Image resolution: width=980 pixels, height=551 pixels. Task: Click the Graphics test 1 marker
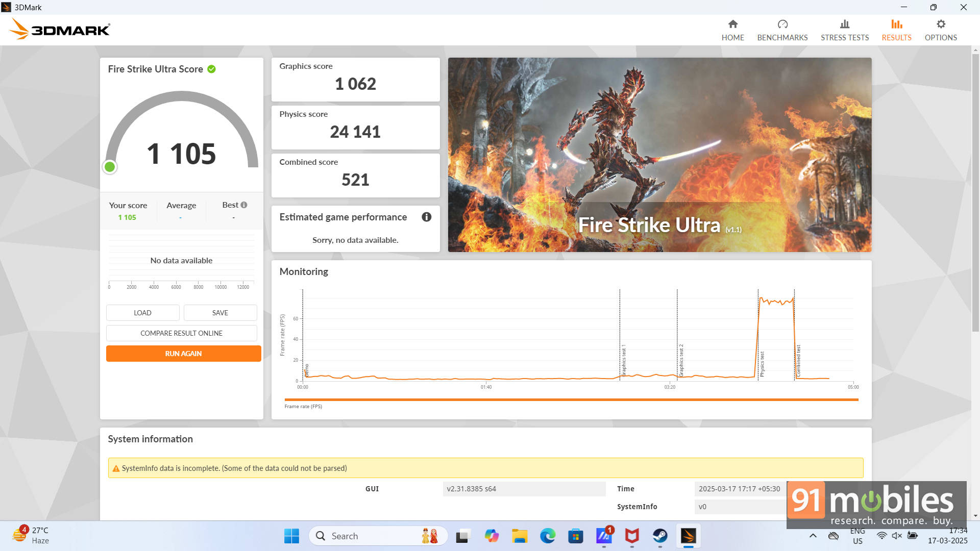click(x=623, y=360)
